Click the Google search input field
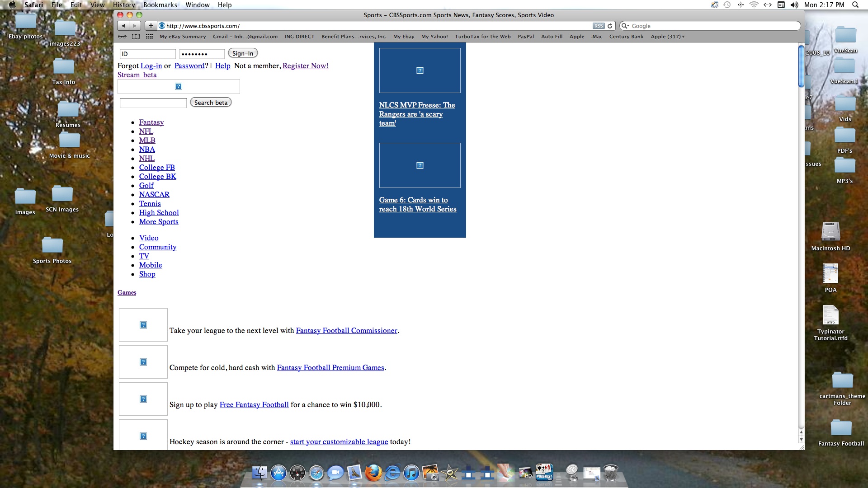The height and width of the screenshot is (488, 868). [709, 26]
